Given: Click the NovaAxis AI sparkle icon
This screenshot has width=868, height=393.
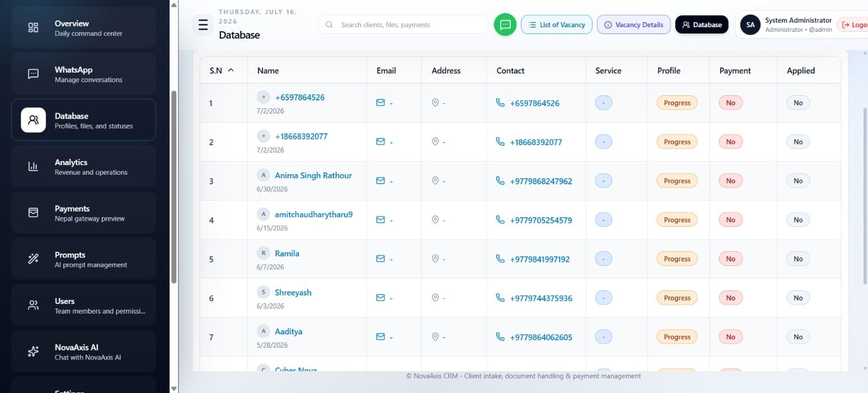Looking at the screenshot, I should click(33, 352).
